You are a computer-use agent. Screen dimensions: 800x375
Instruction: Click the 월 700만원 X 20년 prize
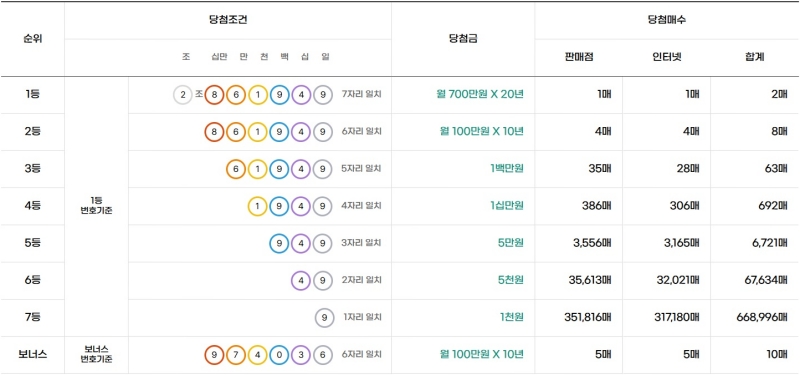point(480,94)
